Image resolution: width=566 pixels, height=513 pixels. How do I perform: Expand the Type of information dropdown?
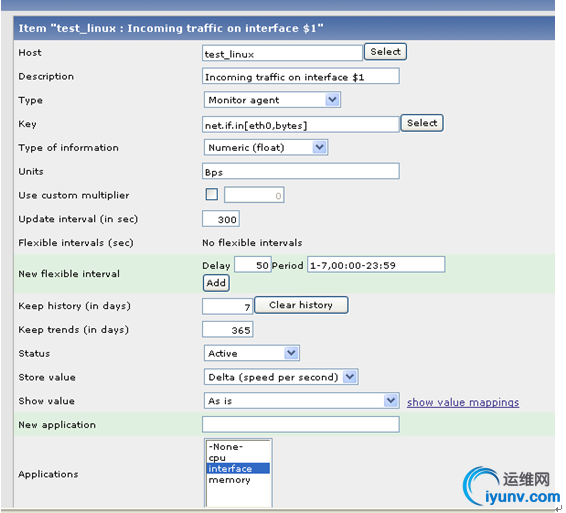pyautogui.click(x=266, y=148)
